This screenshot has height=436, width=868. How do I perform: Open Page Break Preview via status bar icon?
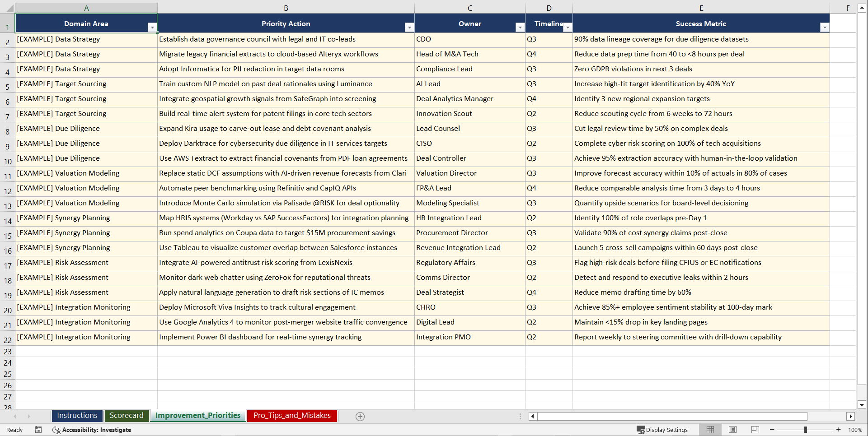tap(755, 430)
